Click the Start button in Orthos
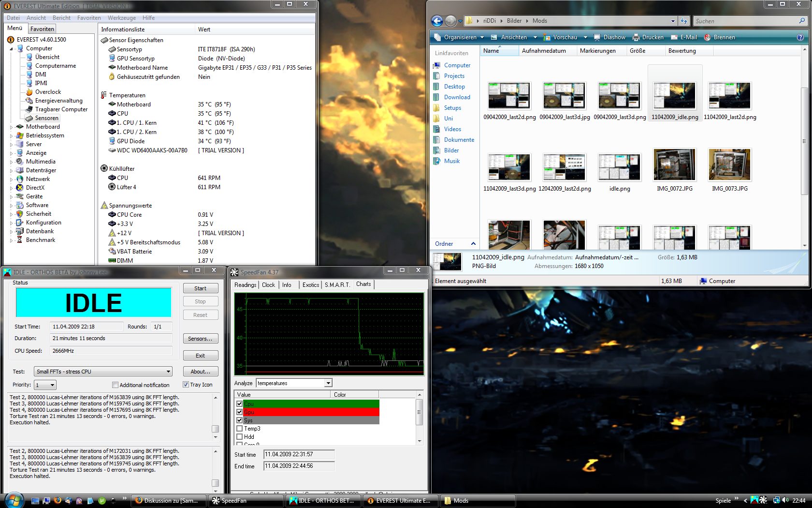 (x=200, y=288)
